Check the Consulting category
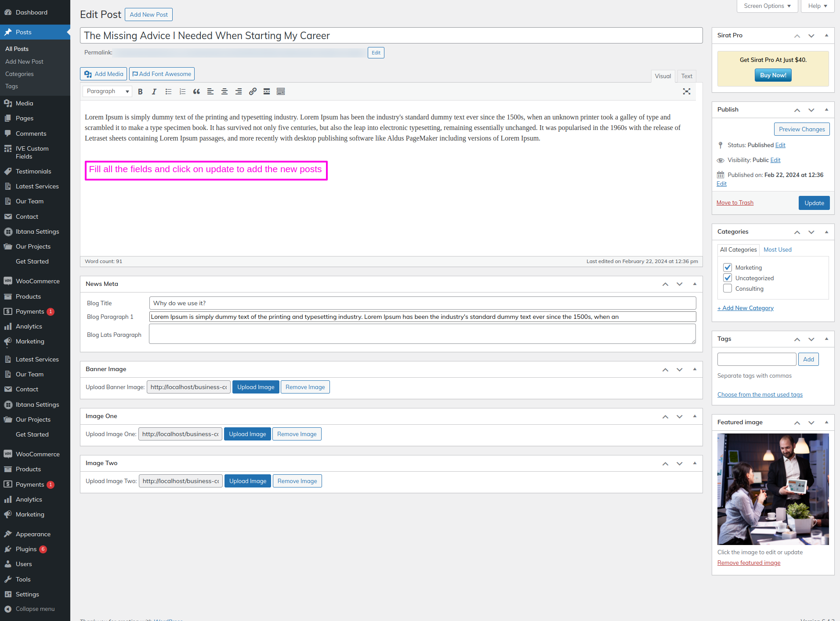Image resolution: width=840 pixels, height=621 pixels. coord(728,289)
